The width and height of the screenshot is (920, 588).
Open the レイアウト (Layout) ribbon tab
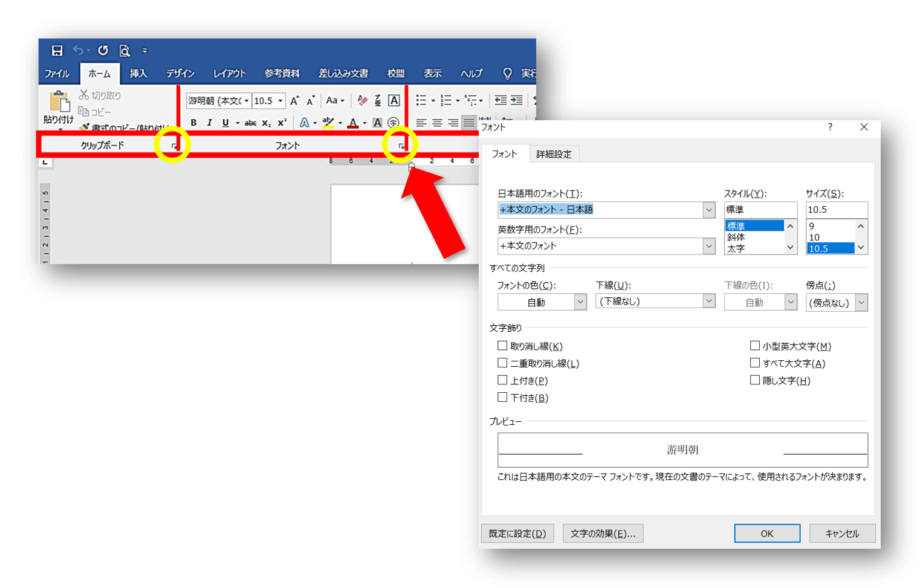(x=229, y=73)
